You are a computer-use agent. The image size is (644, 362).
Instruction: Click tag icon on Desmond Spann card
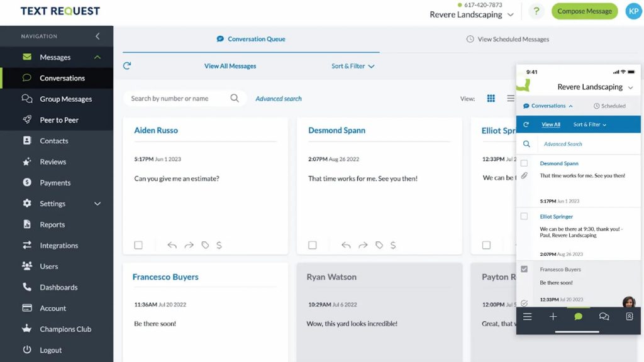coord(379,245)
